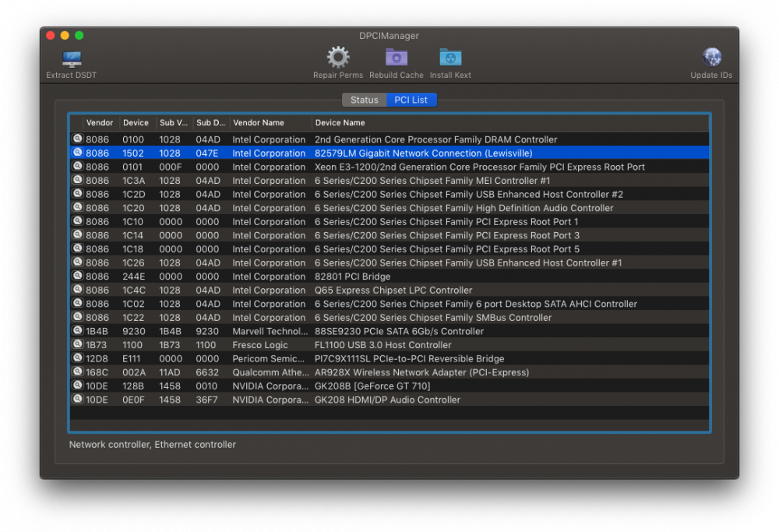The width and height of the screenshot is (779, 532).
Task: Click lookup icon for PCI Express Root Port 1
Action: 77,220
